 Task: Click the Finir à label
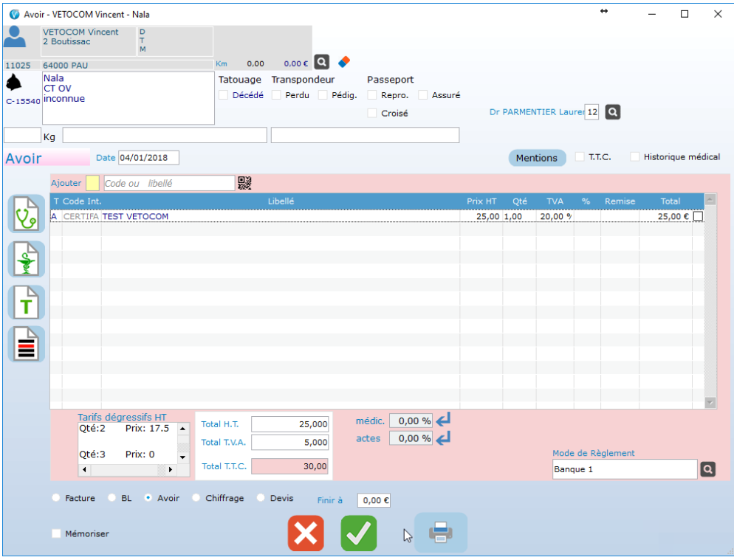pos(329,500)
